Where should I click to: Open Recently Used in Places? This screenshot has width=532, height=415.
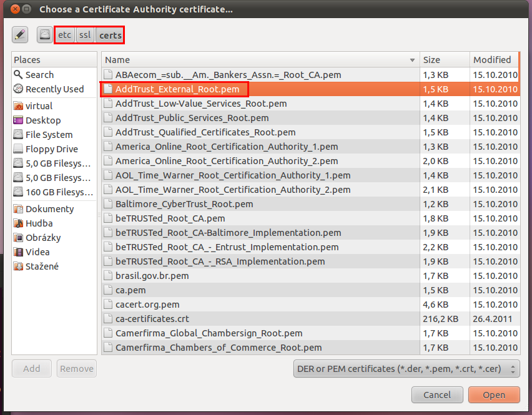click(x=54, y=89)
